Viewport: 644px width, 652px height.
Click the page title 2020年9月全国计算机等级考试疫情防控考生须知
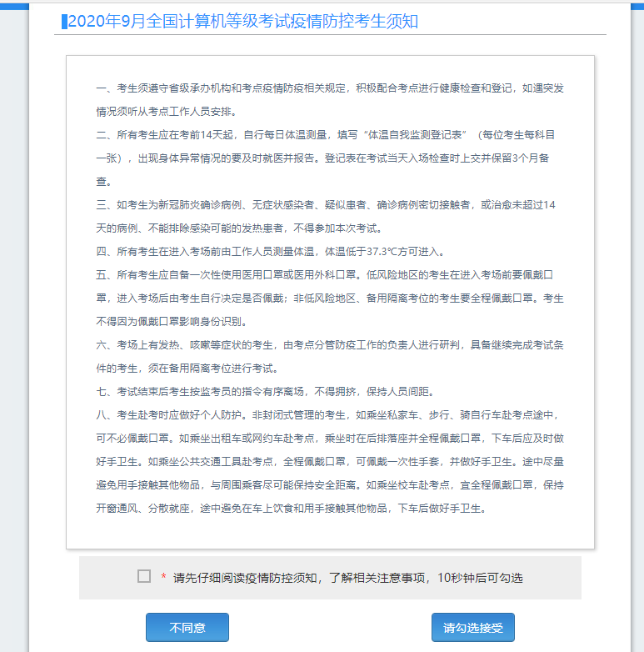242,22
